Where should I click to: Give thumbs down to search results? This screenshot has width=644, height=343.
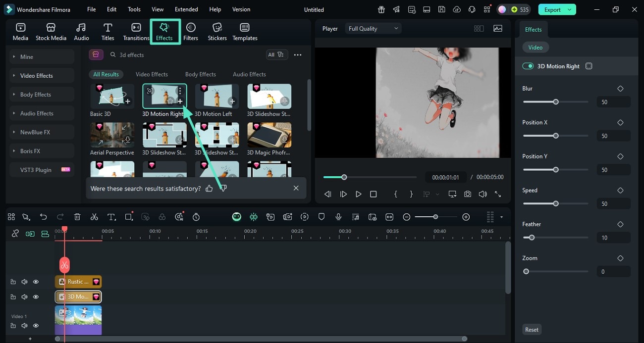tap(223, 189)
